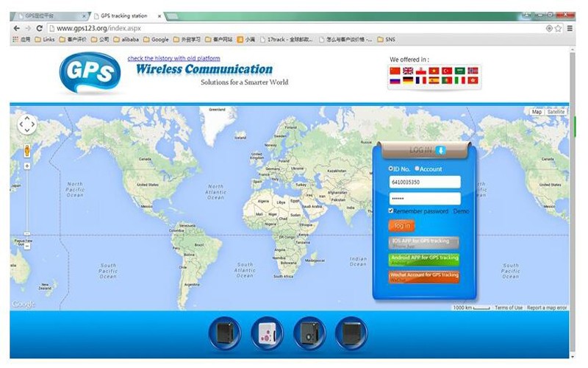588x368 pixels.
Task: Select the China flag language option
Action: pyautogui.click(x=395, y=71)
